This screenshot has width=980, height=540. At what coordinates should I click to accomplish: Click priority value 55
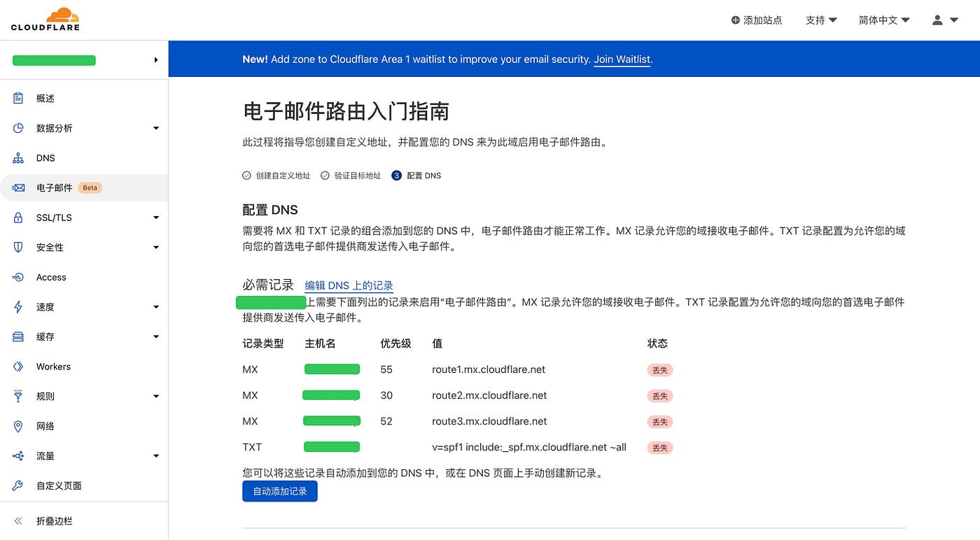pos(386,369)
